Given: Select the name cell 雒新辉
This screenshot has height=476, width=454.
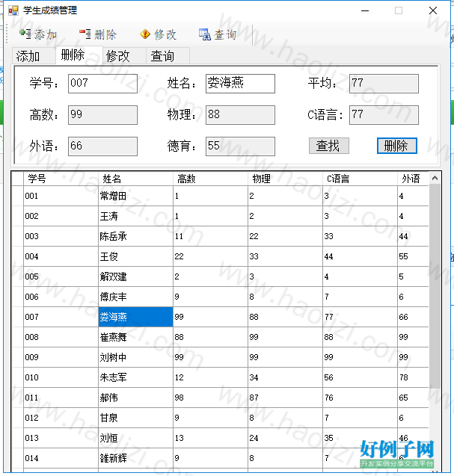Looking at the screenshot, I should coord(135,458).
